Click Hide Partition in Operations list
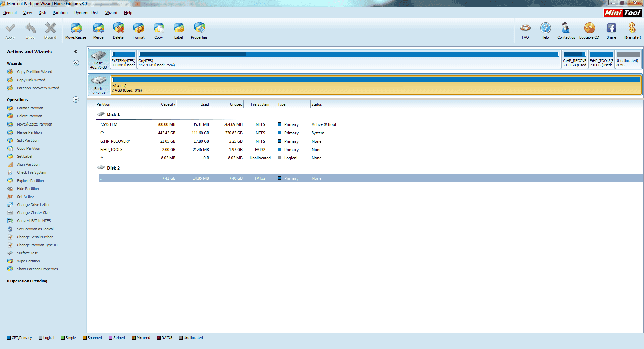644x349 pixels. click(28, 189)
